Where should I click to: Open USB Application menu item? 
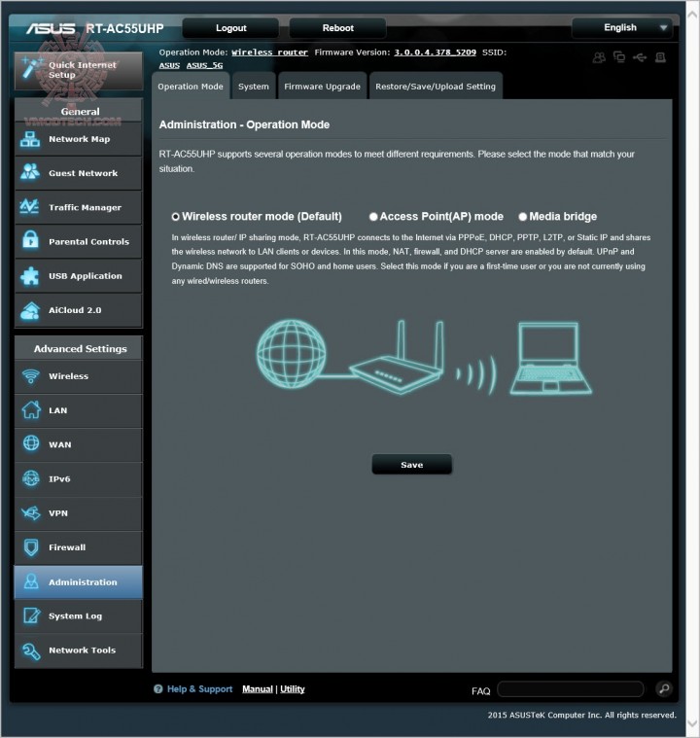78,276
